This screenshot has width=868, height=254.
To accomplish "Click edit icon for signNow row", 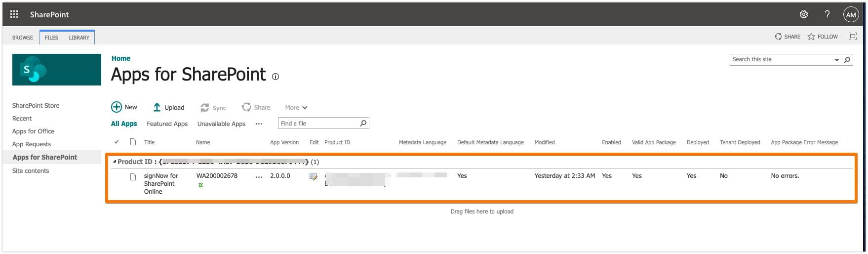I will click(x=313, y=176).
